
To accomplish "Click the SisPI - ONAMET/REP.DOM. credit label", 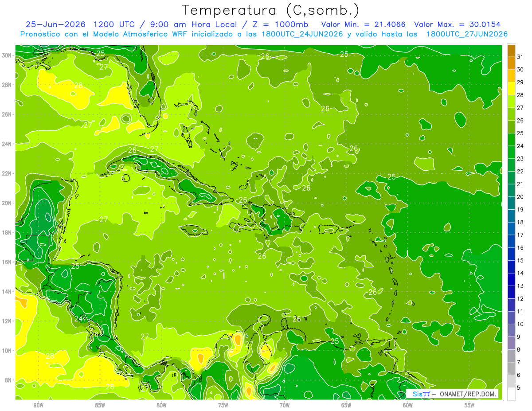I will pos(452,394).
